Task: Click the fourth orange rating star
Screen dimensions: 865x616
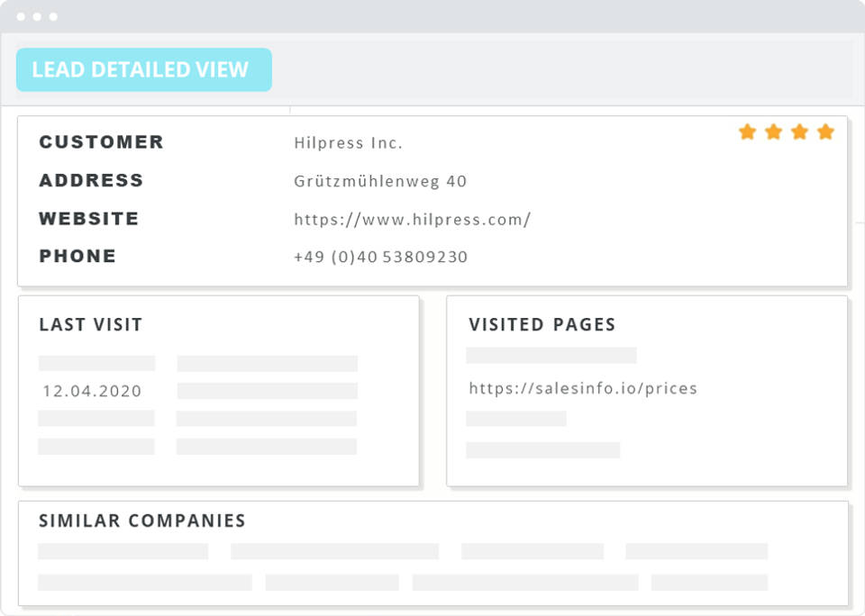Action: pyautogui.click(x=825, y=132)
